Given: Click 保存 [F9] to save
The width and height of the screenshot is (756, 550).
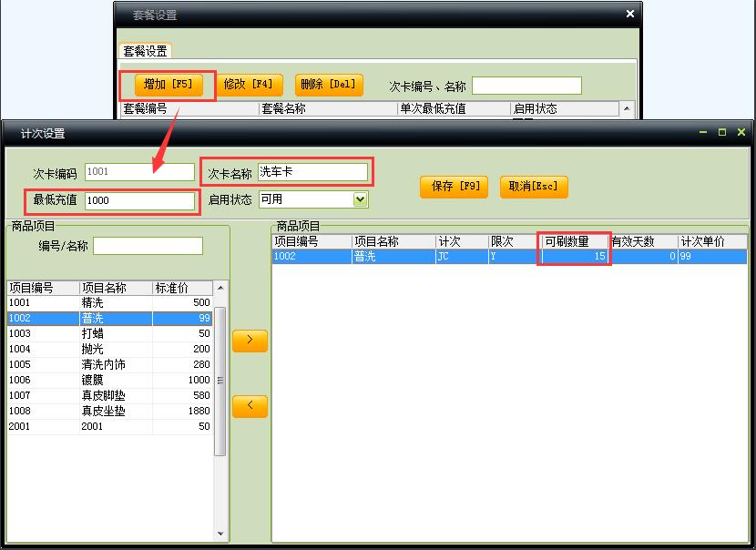Looking at the screenshot, I should [x=454, y=187].
